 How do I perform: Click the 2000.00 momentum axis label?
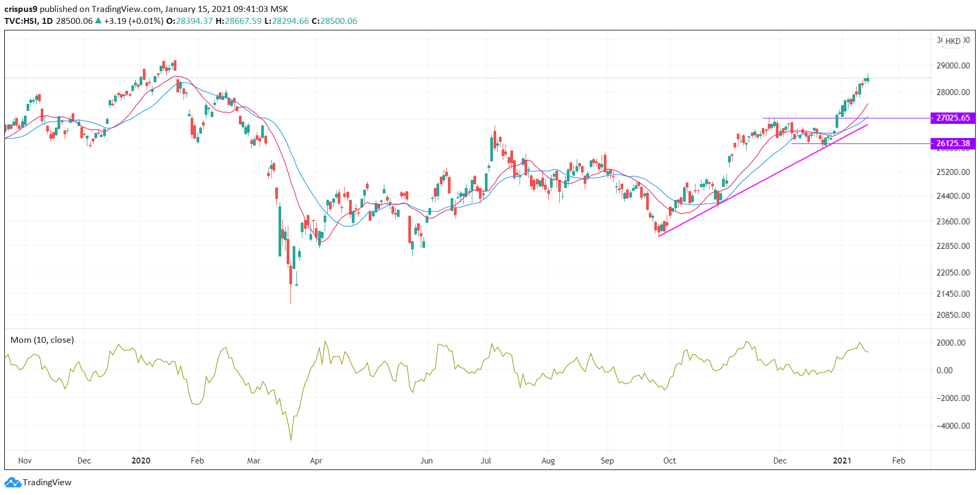tap(951, 343)
